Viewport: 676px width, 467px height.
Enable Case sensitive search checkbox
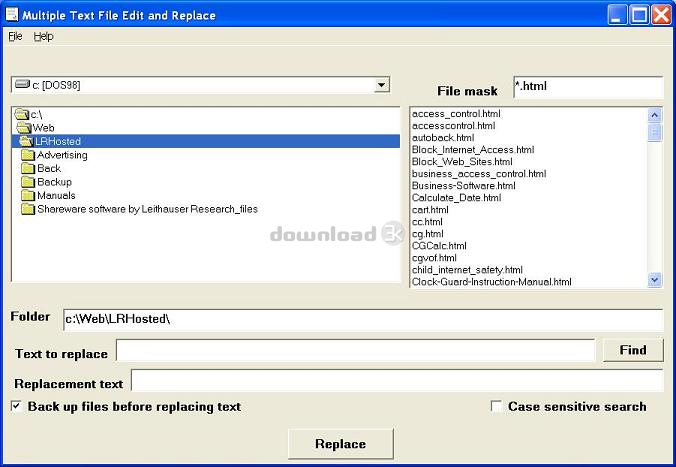point(496,406)
